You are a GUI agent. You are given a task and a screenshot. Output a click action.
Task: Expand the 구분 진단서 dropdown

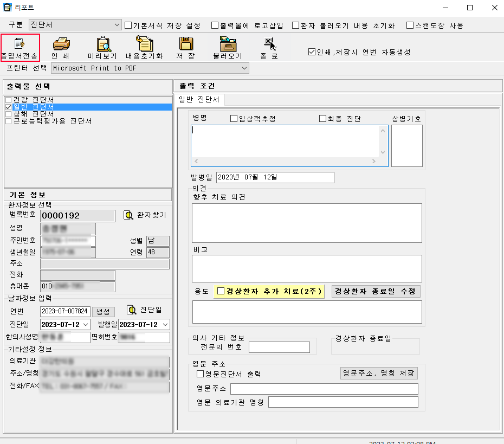pos(118,25)
